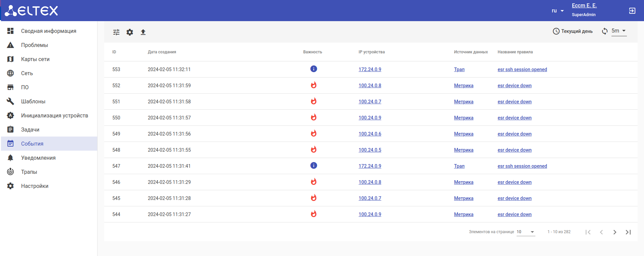Click the logout icon in header
Image resolution: width=644 pixels, height=256 pixels.
pos(632,11)
